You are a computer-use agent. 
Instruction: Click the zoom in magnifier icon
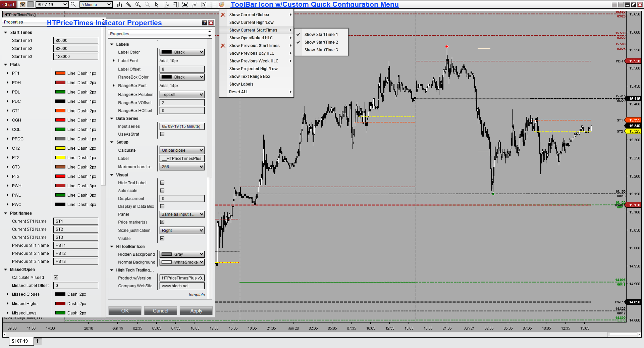(x=138, y=4)
